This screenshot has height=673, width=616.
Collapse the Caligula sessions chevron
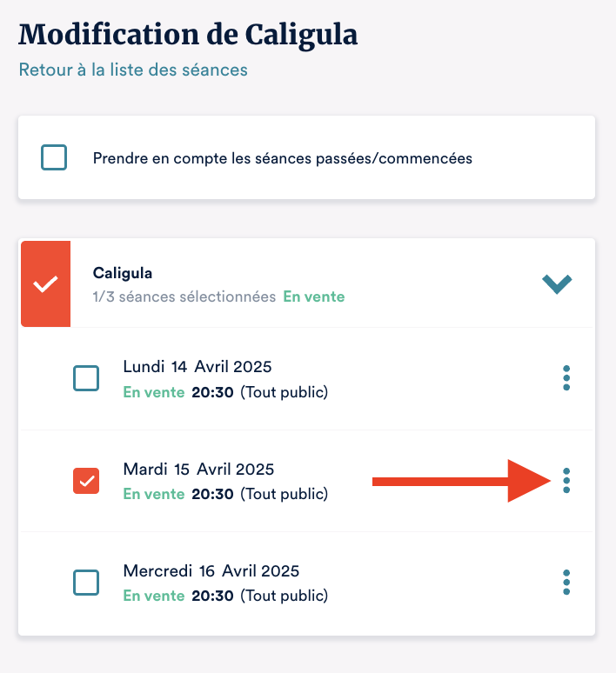point(557,283)
